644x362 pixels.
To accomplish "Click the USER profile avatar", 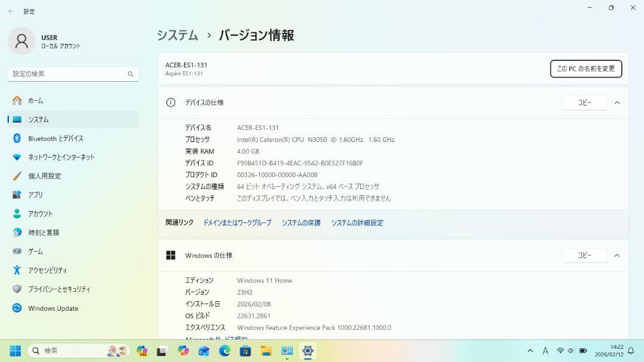I will (x=21, y=41).
